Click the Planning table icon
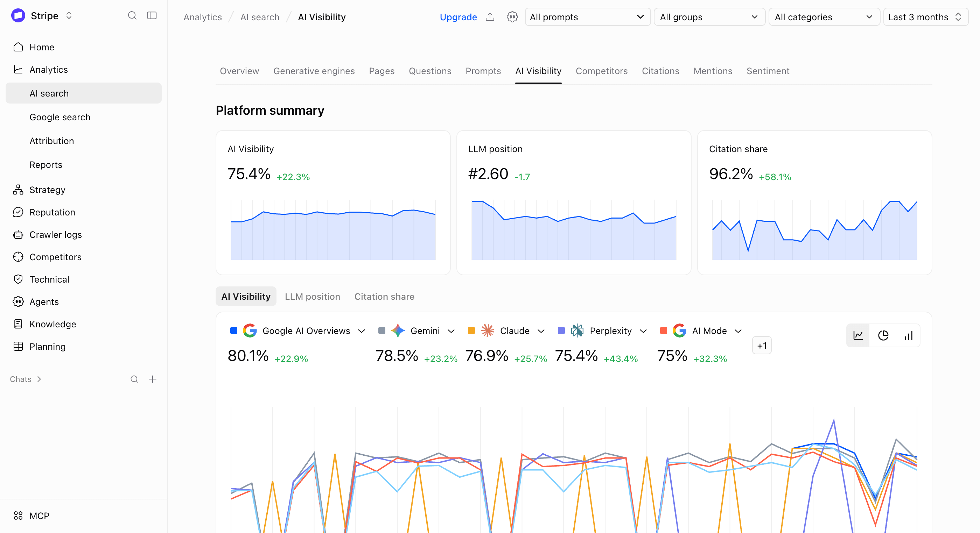The image size is (980, 533). pos(18,346)
